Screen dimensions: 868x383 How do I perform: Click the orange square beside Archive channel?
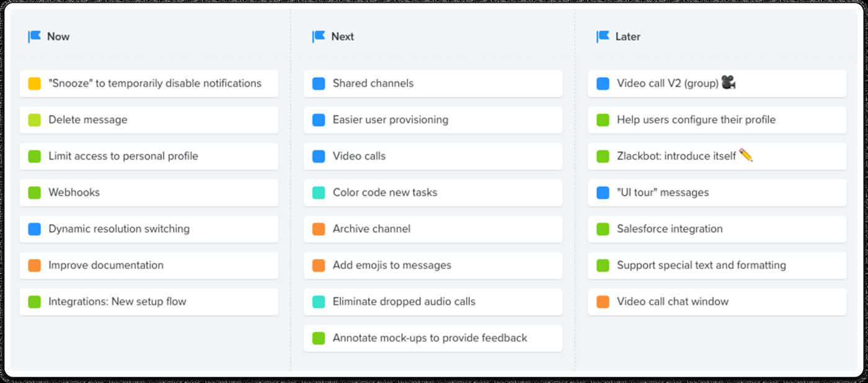pyautogui.click(x=319, y=229)
